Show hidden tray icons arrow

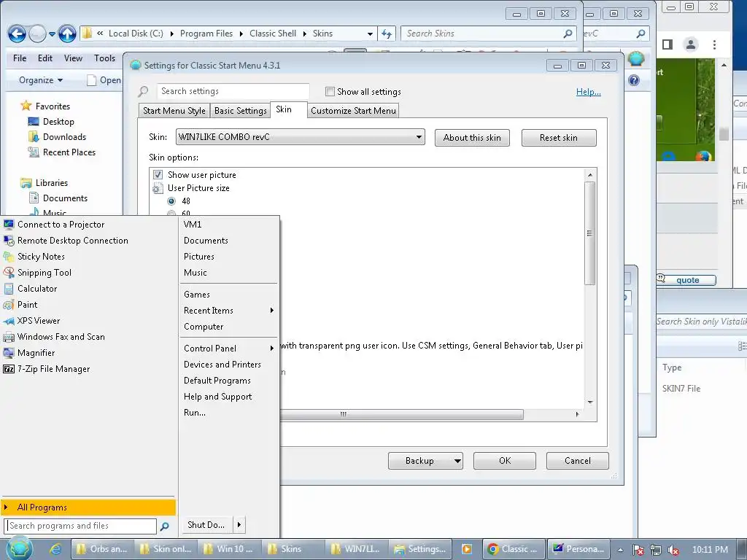(x=620, y=550)
